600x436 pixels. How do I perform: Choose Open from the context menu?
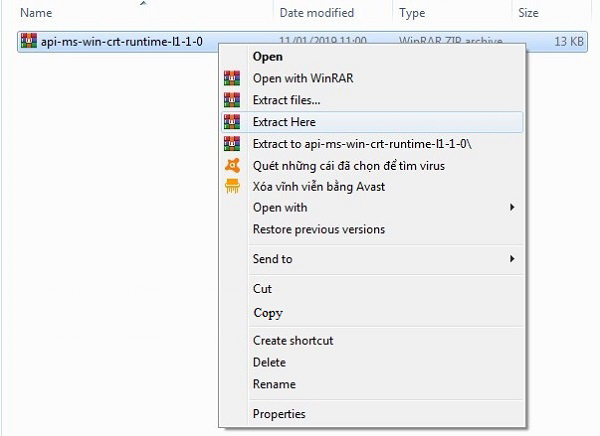[267, 57]
